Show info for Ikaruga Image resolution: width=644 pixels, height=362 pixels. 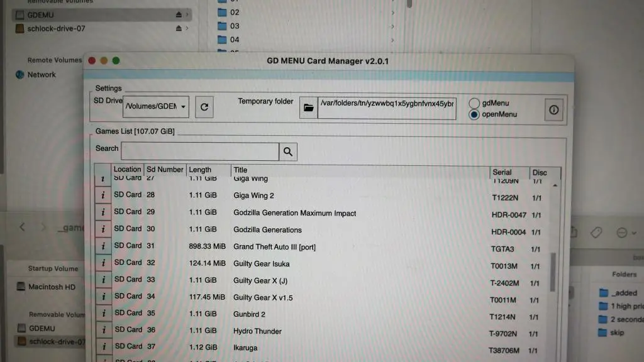(x=104, y=346)
